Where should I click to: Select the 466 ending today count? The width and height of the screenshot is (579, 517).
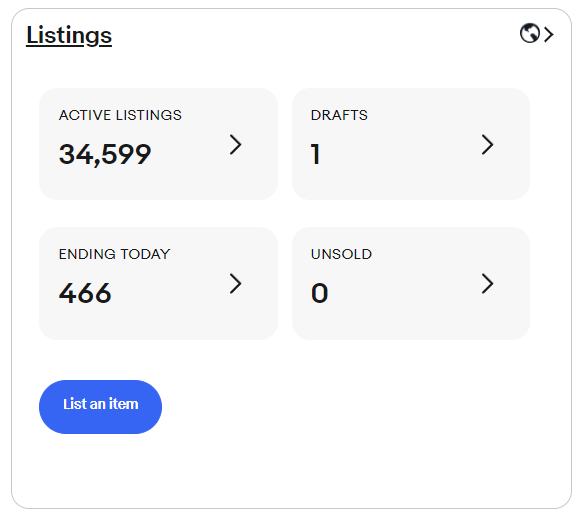click(x=85, y=293)
